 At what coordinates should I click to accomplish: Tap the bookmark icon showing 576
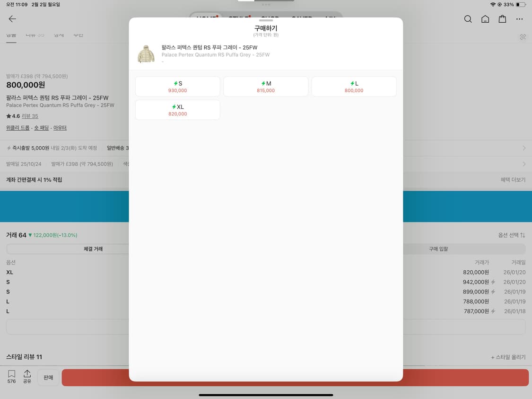[11, 376]
